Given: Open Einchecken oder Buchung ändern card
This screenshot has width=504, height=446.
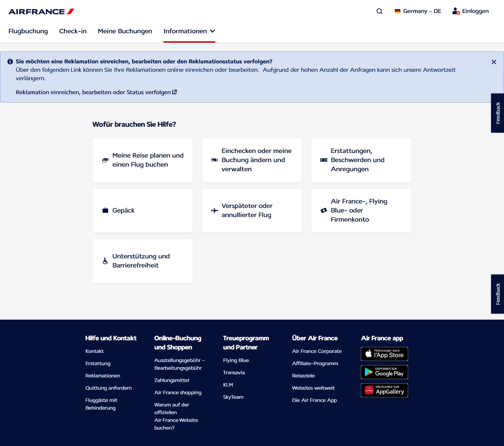Looking at the screenshot, I should pyautogui.click(x=252, y=160).
